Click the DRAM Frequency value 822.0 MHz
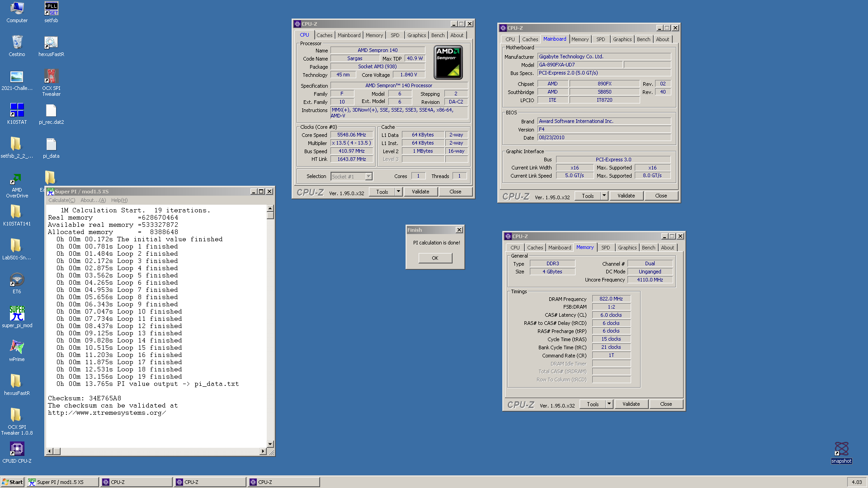This screenshot has height=488, width=868. (x=611, y=299)
